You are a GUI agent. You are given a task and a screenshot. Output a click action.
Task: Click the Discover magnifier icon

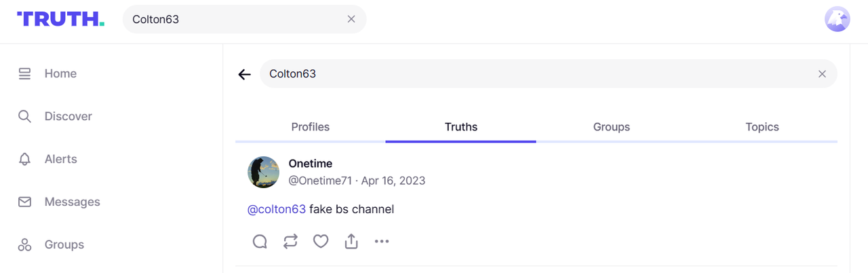tap(25, 116)
